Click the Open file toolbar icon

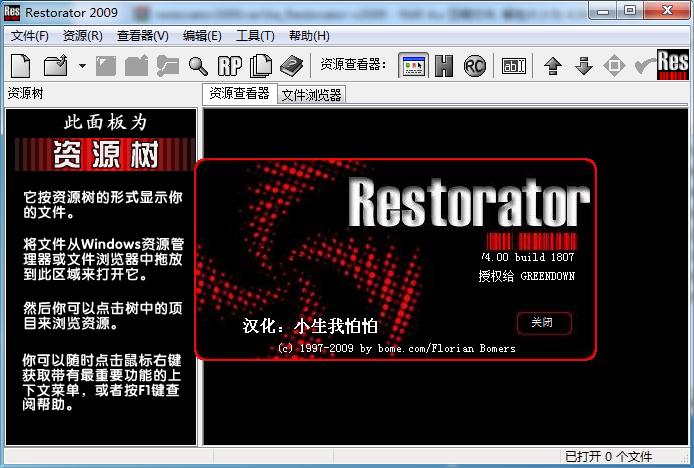[x=56, y=66]
